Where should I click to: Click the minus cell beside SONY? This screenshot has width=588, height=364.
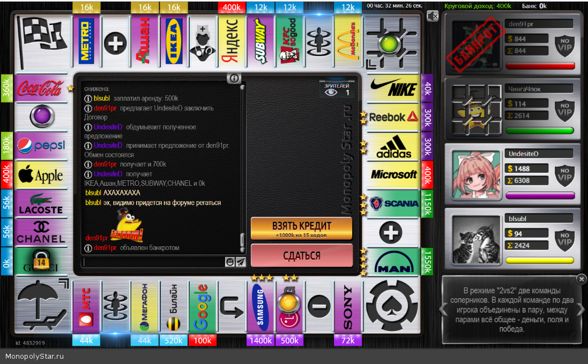click(319, 306)
